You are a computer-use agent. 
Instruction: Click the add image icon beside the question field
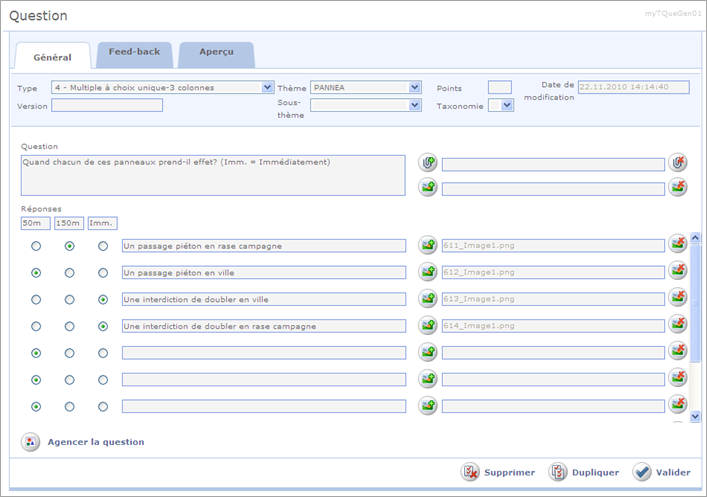[x=428, y=187]
